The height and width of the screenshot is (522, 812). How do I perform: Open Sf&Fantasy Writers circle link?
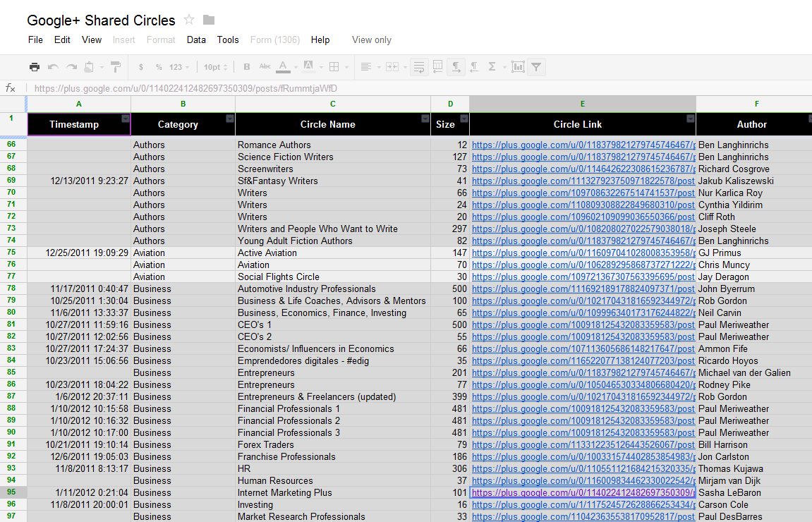(583, 181)
